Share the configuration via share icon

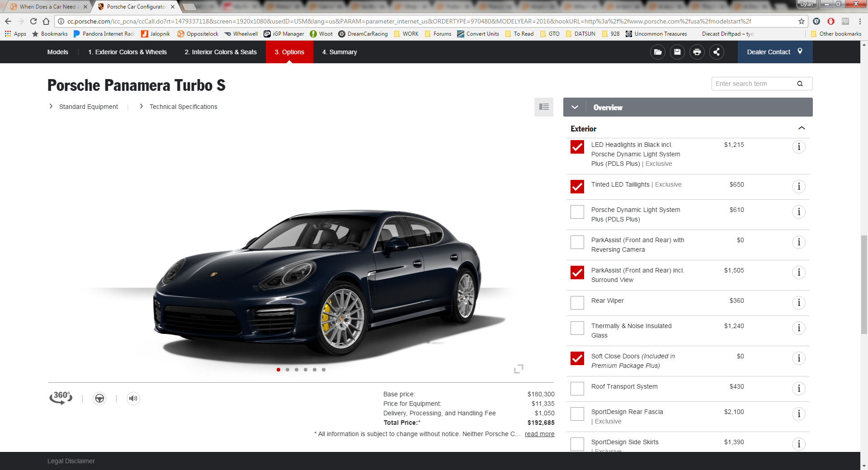pos(717,52)
